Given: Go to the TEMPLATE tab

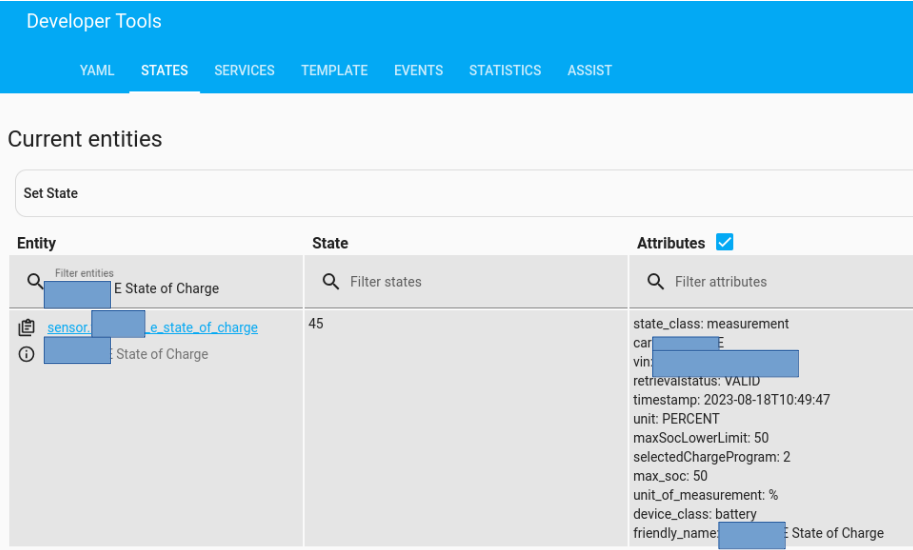Looking at the screenshot, I should click(334, 70).
